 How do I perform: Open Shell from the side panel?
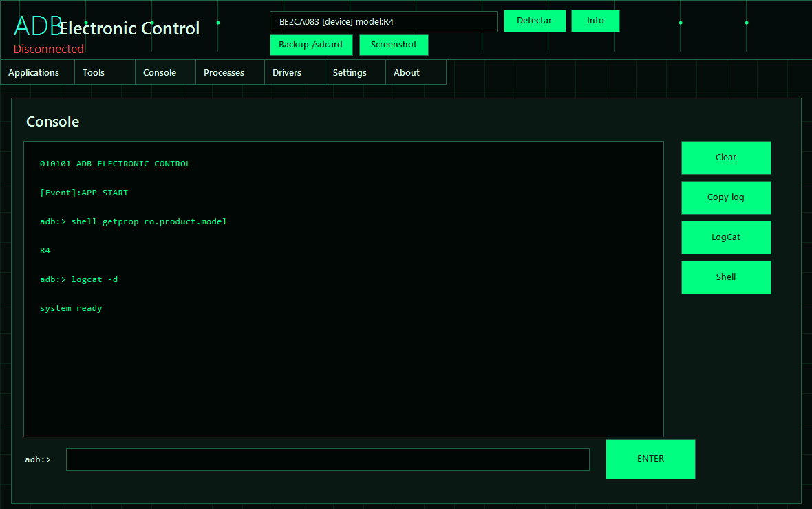click(725, 277)
